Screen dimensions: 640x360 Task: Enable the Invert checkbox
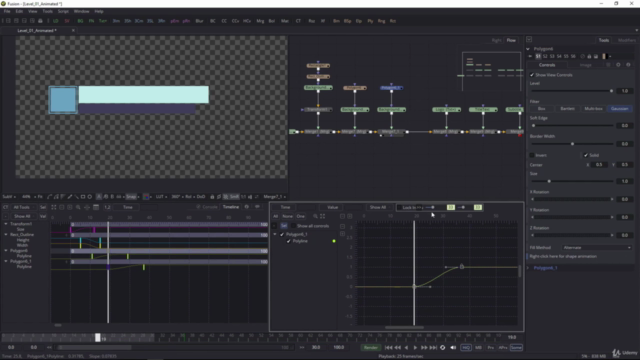(x=532, y=155)
